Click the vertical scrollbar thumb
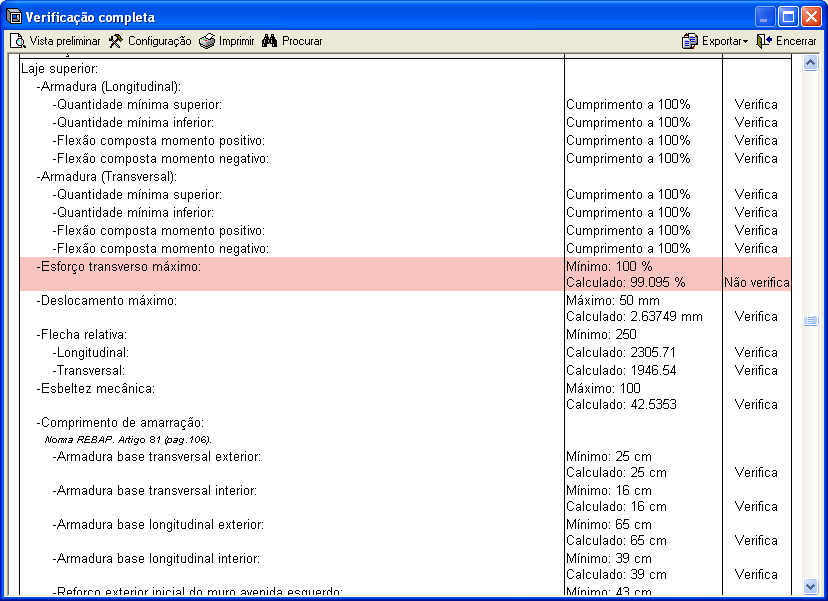Screen dimensions: 828x601 (810, 321)
